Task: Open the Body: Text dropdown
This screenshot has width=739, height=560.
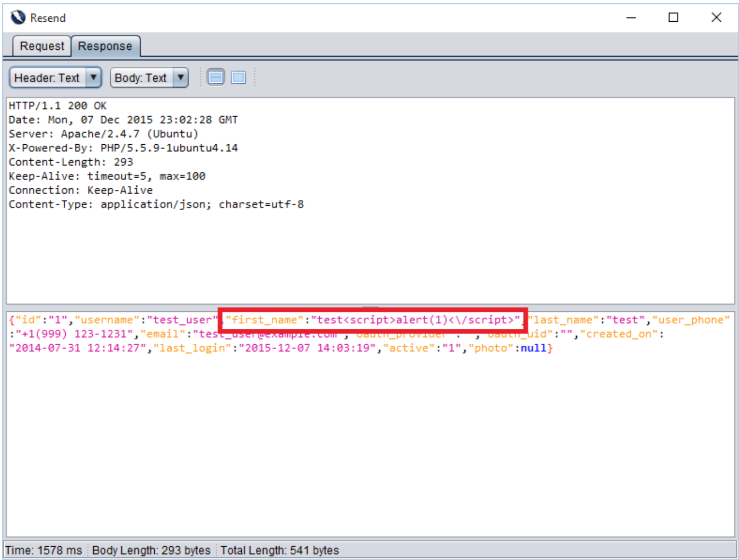Action: 149,78
